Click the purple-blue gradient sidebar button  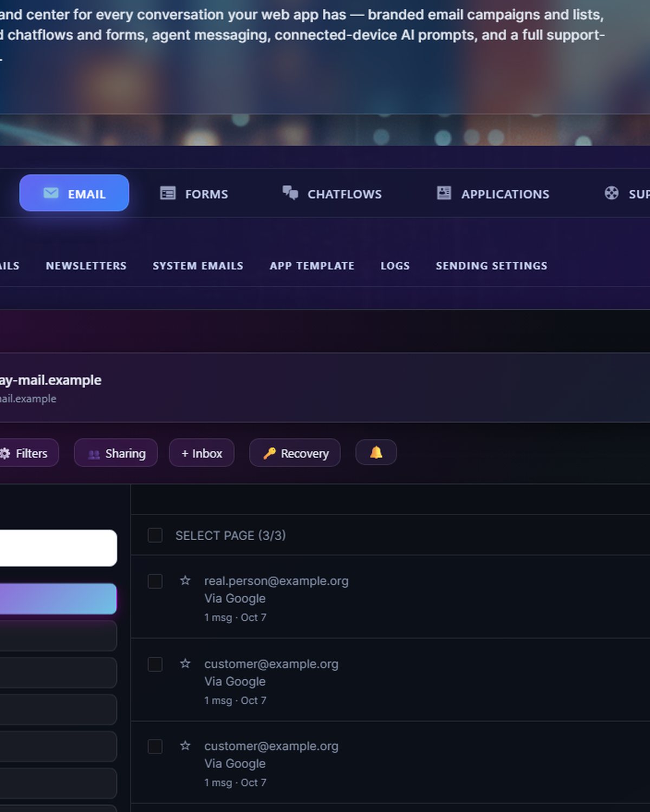pyautogui.click(x=58, y=599)
